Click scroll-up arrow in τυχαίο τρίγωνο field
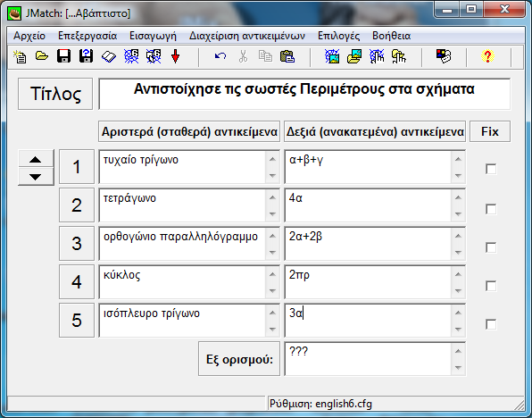The image size is (532, 418). click(x=272, y=159)
